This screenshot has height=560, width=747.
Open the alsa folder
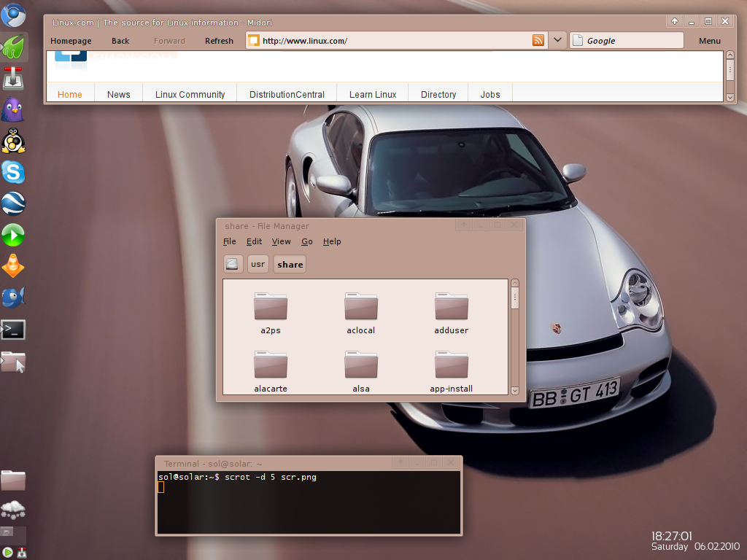click(361, 372)
